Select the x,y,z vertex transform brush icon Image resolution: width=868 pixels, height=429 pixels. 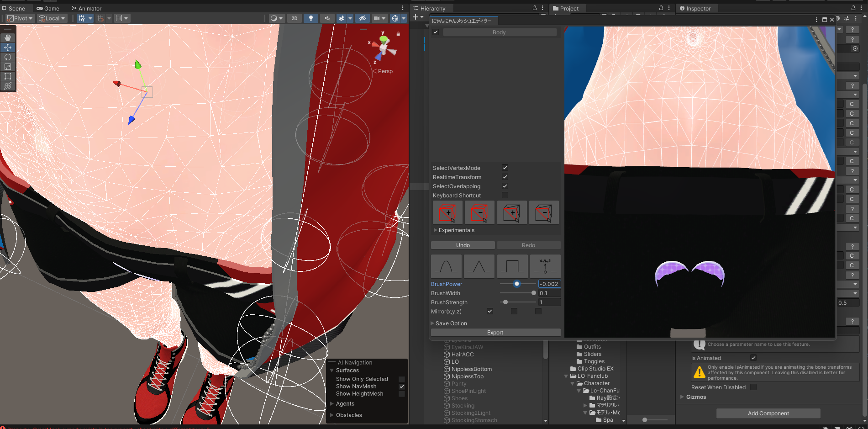pos(545,266)
